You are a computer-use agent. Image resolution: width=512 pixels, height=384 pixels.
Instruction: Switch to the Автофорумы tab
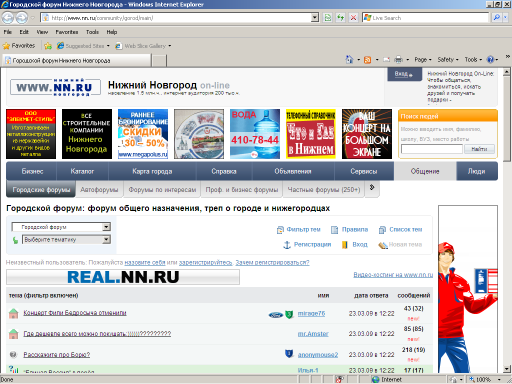(x=99, y=190)
